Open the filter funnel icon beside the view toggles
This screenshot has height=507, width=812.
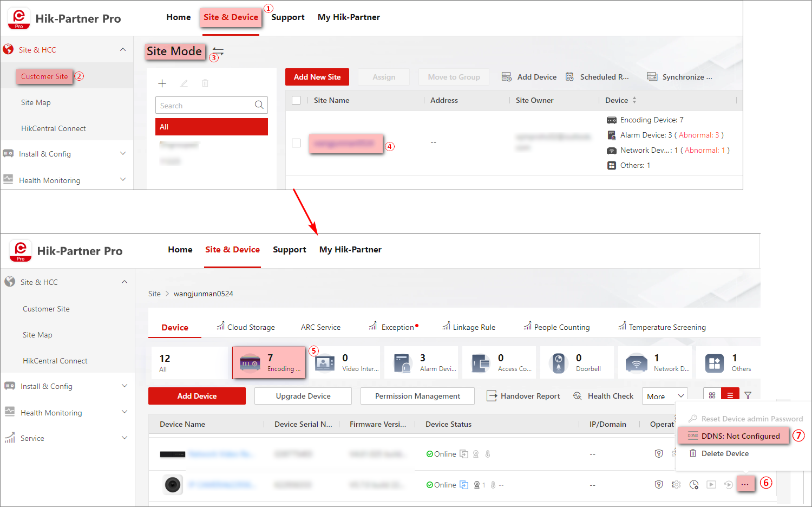tap(748, 395)
